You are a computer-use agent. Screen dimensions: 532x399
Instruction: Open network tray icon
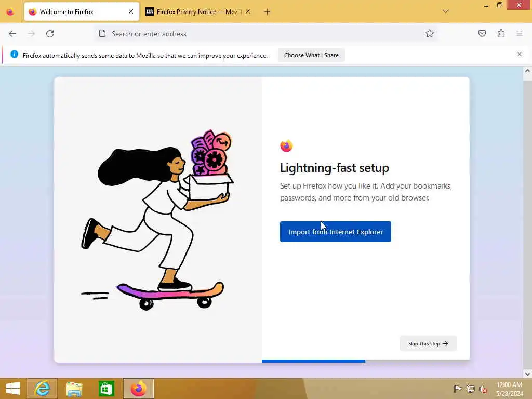pos(470,389)
